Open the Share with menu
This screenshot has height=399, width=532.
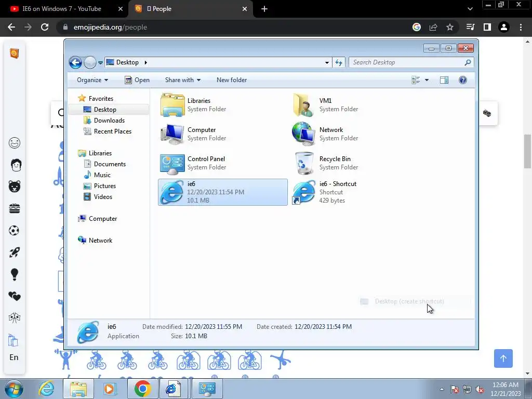click(x=182, y=80)
